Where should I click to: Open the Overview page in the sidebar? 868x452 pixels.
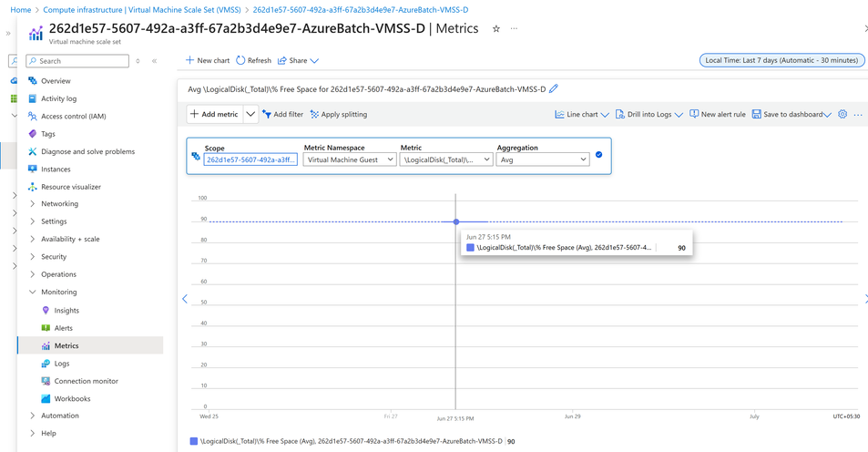tap(56, 81)
